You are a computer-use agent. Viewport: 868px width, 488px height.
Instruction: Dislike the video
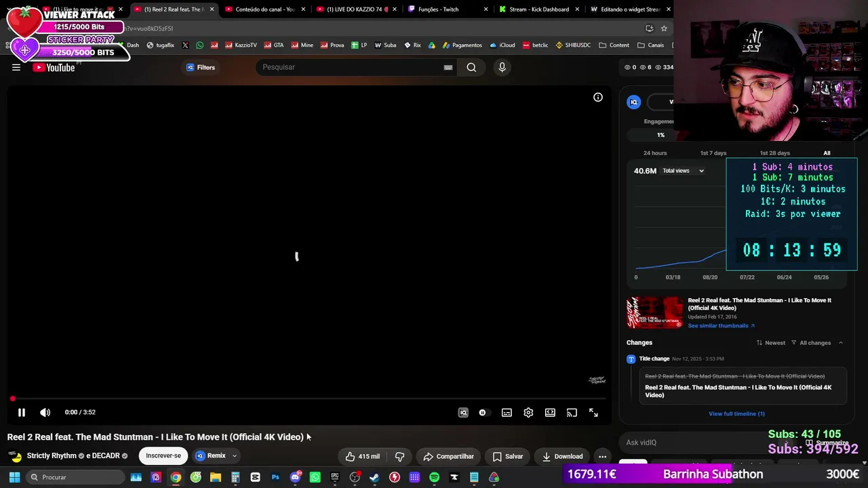click(400, 457)
